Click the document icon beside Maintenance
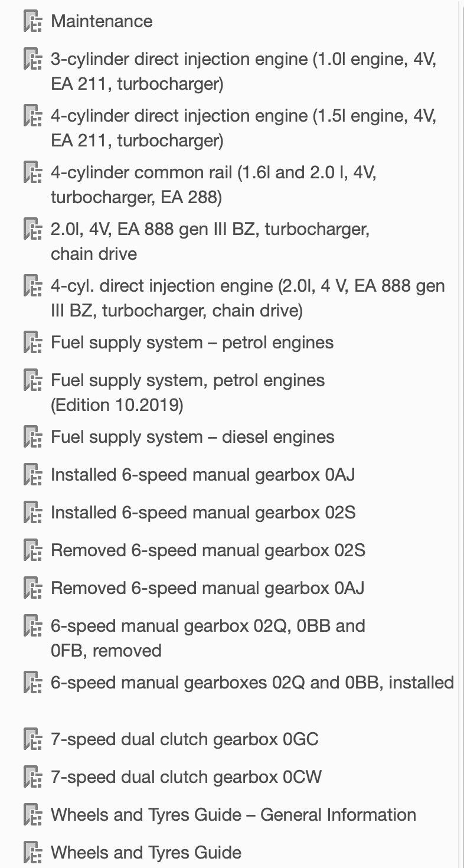The width and height of the screenshot is (464, 868). coord(32,22)
